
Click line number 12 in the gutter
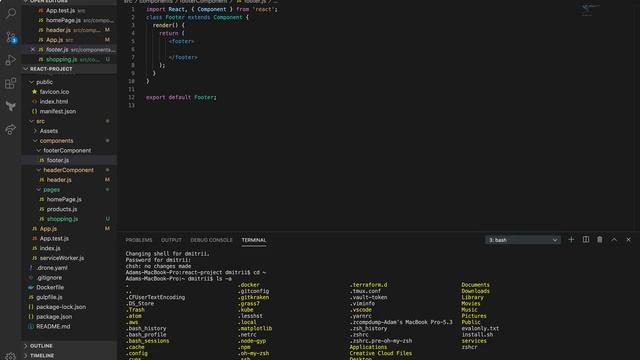click(x=131, y=98)
